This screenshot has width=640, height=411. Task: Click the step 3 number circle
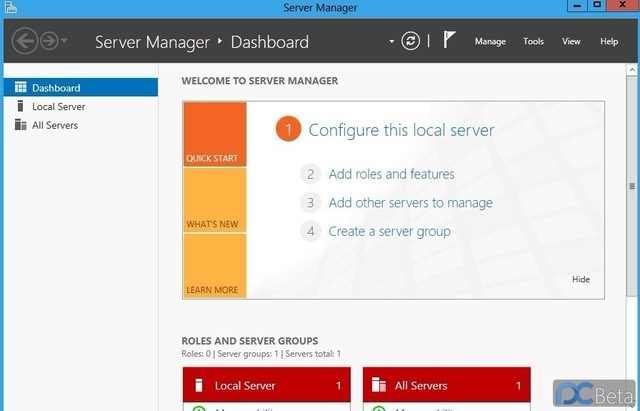(x=311, y=203)
